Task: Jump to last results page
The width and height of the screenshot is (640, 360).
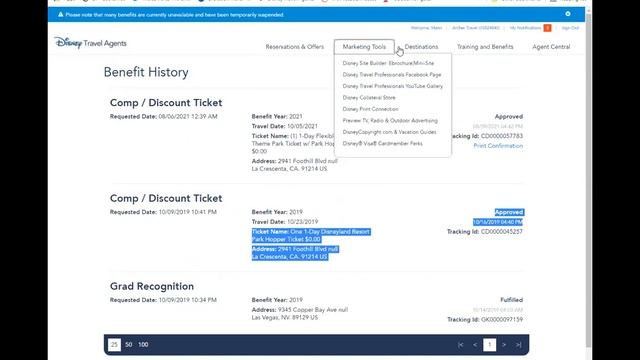Action: (518, 345)
